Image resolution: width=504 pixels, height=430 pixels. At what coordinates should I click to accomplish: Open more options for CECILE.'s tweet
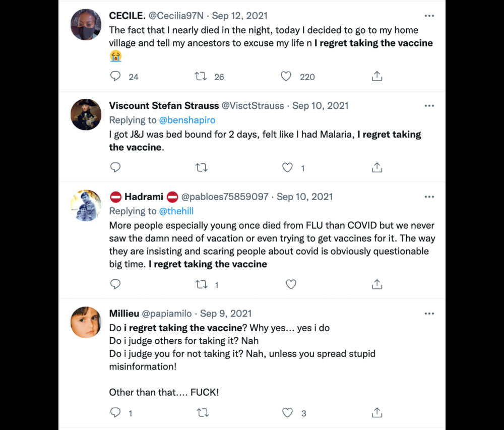click(429, 16)
